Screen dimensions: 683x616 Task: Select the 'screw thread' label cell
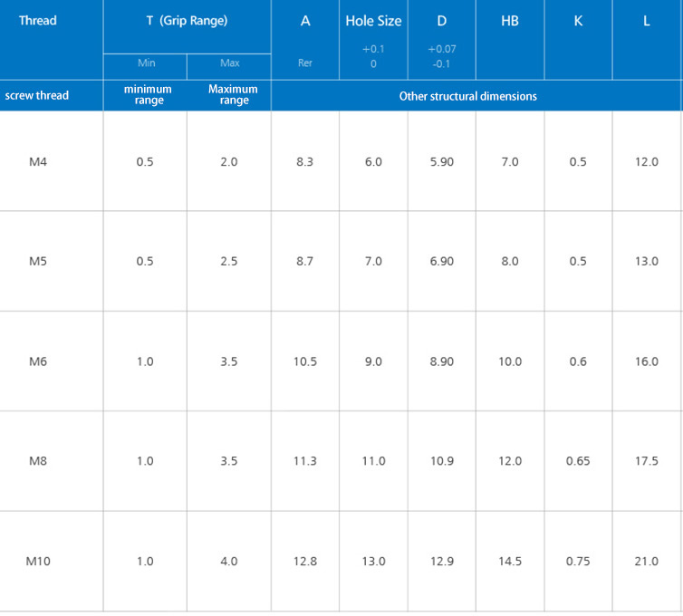[37, 95]
